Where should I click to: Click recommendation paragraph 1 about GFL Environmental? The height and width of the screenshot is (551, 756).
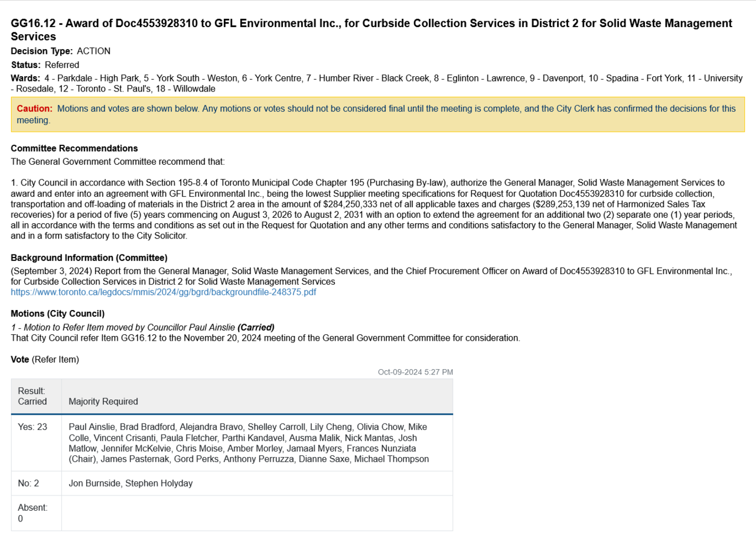[374, 209]
